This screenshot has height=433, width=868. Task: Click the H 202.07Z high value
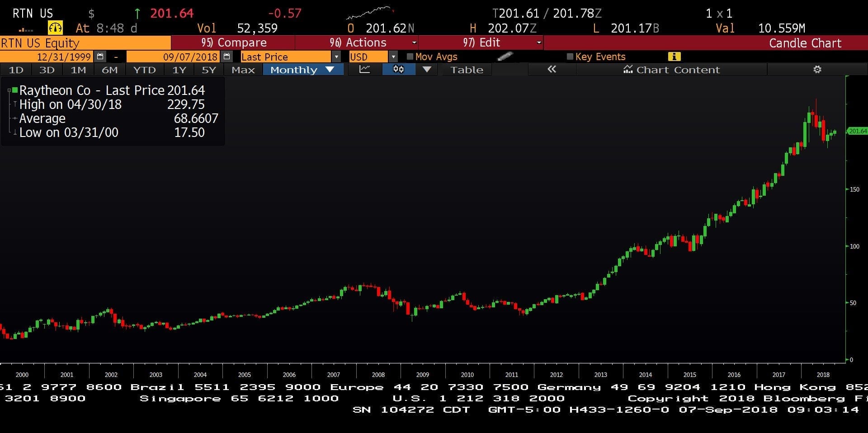512,28
